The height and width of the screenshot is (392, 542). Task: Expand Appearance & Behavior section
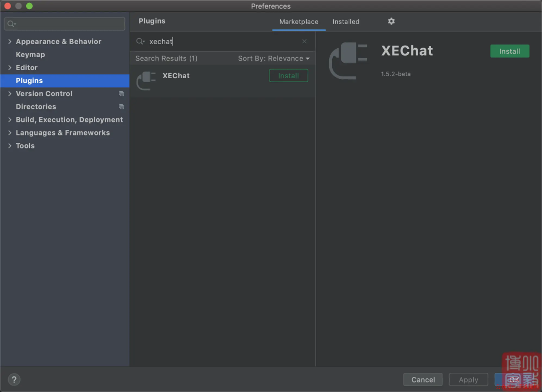10,42
